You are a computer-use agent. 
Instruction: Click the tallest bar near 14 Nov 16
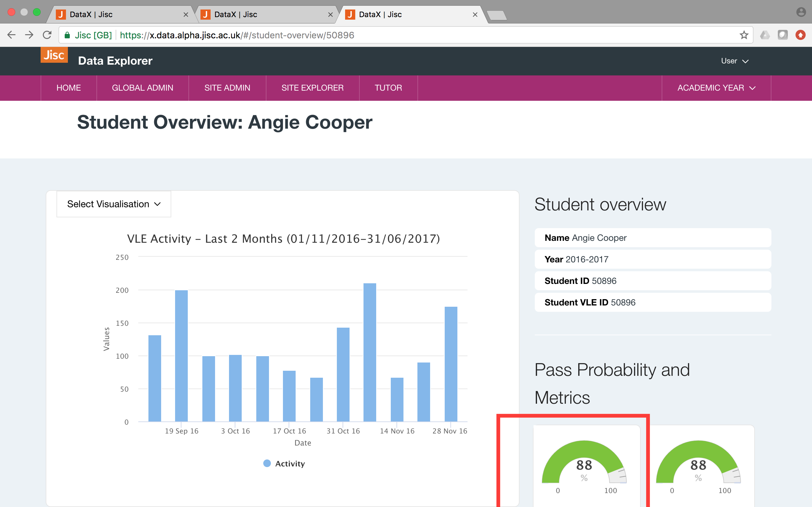(370, 352)
